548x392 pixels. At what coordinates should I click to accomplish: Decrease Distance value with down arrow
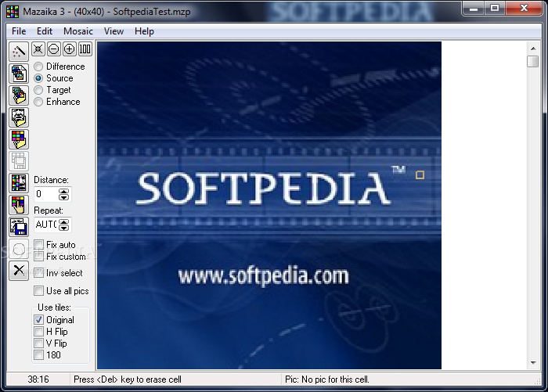coord(63,197)
